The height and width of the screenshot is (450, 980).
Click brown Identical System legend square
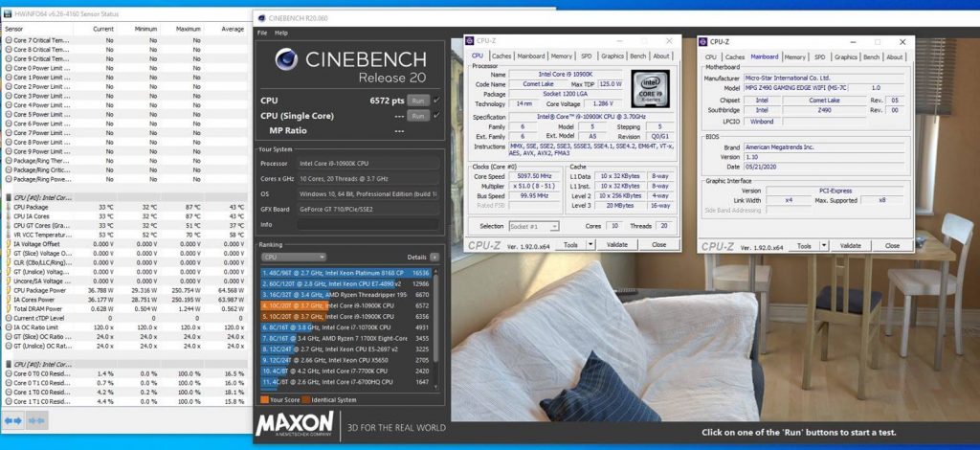tap(306, 399)
